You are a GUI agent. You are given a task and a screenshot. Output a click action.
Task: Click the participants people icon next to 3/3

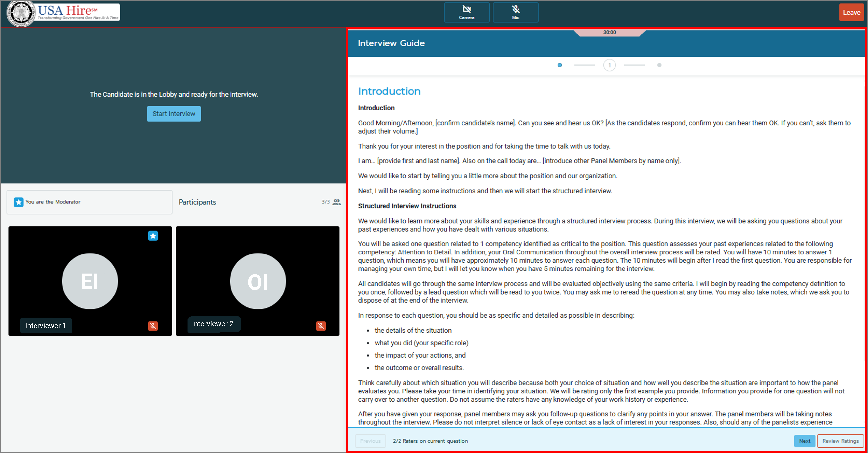(337, 202)
